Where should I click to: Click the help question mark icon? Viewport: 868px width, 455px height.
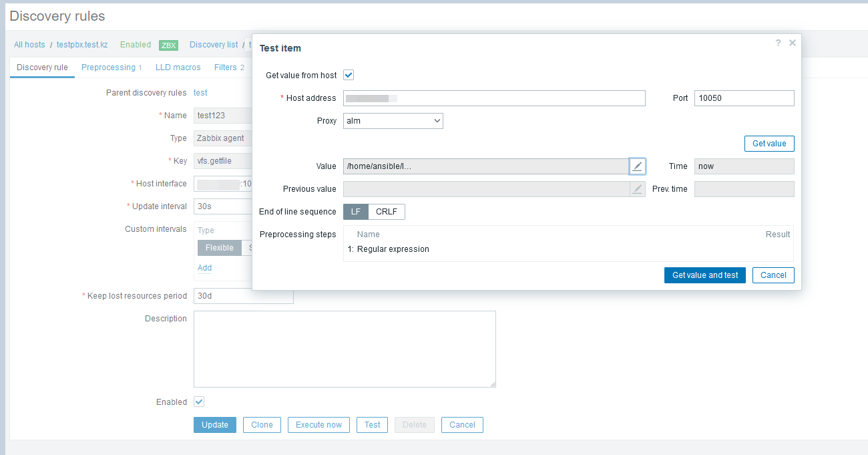778,43
